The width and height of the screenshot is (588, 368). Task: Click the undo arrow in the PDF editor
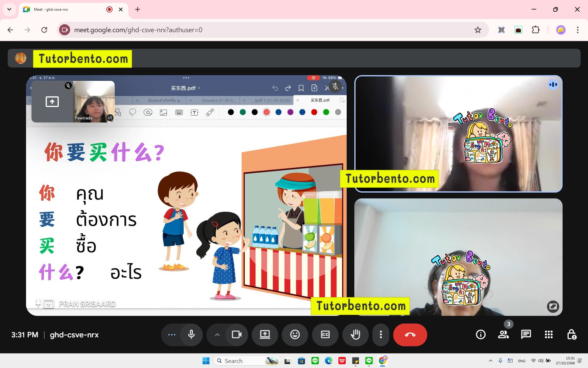pyautogui.click(x=275, y=88)
